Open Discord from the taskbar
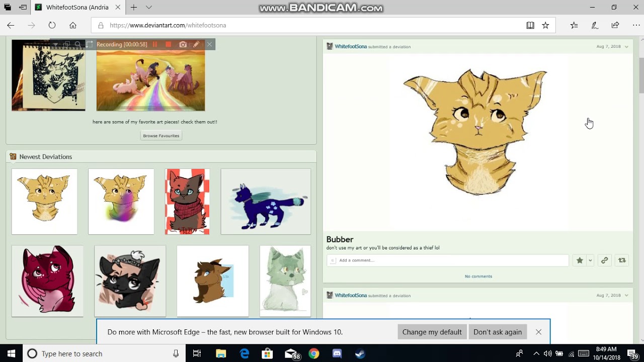 pos(337,353)
